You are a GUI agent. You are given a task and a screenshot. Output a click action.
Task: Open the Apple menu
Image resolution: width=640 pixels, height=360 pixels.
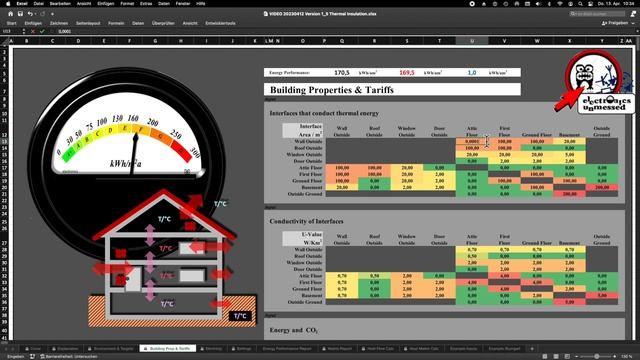7,3
